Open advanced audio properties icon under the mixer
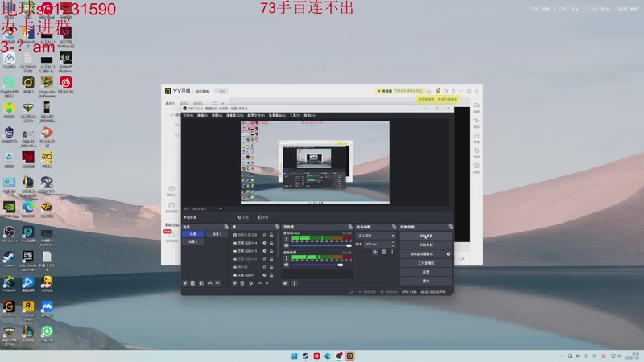The height and width of the screenshot is (362, 644). [x=286, y=283]
